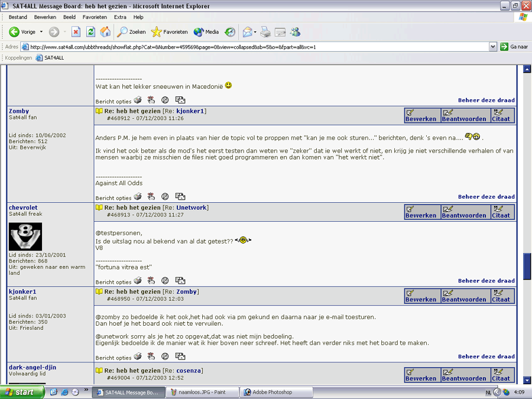Open cosenza link in dark-angel-djin's post header
532x399 pixels.
tap(189, 371)
